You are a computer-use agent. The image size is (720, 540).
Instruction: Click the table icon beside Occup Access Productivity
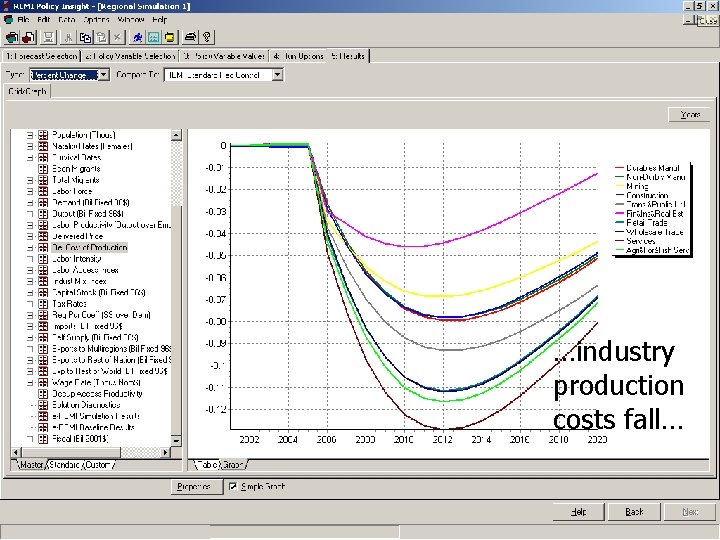43,394
